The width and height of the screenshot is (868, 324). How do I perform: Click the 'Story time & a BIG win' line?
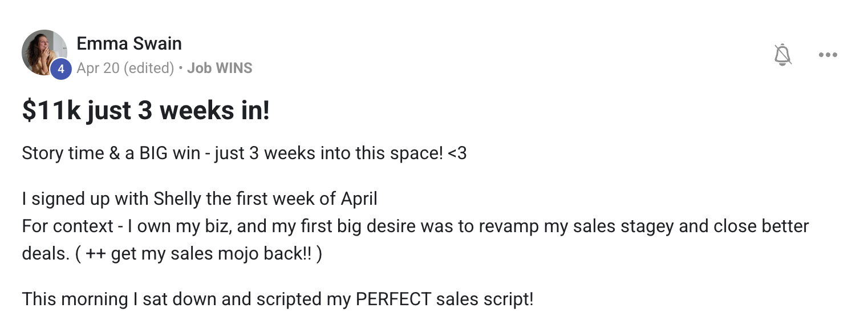click(x=244, y=153)
